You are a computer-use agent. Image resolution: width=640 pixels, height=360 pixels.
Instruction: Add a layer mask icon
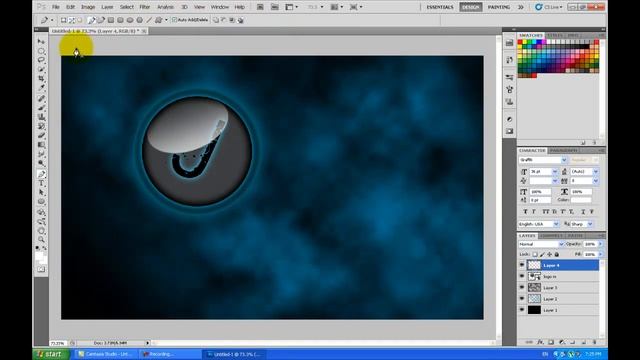point(551,342)
